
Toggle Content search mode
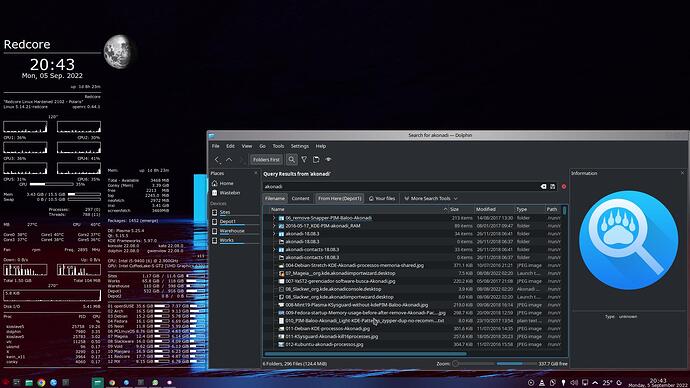(x=301, y=198)
